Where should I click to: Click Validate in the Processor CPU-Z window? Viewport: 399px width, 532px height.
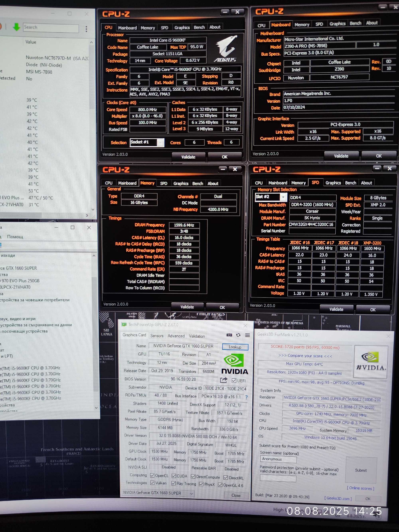click(188, 157)
